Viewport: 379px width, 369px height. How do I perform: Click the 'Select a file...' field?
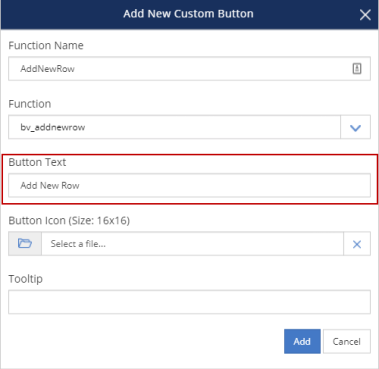coord(192,244)
